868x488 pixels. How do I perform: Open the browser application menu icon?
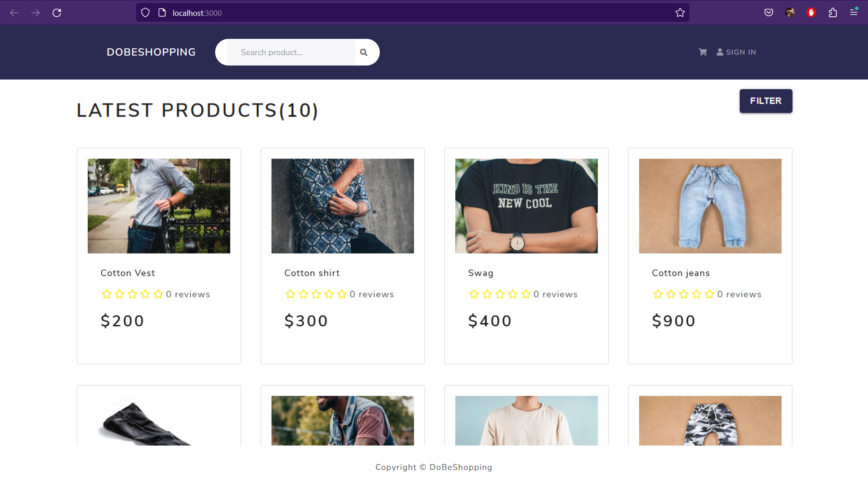(854, 13)
